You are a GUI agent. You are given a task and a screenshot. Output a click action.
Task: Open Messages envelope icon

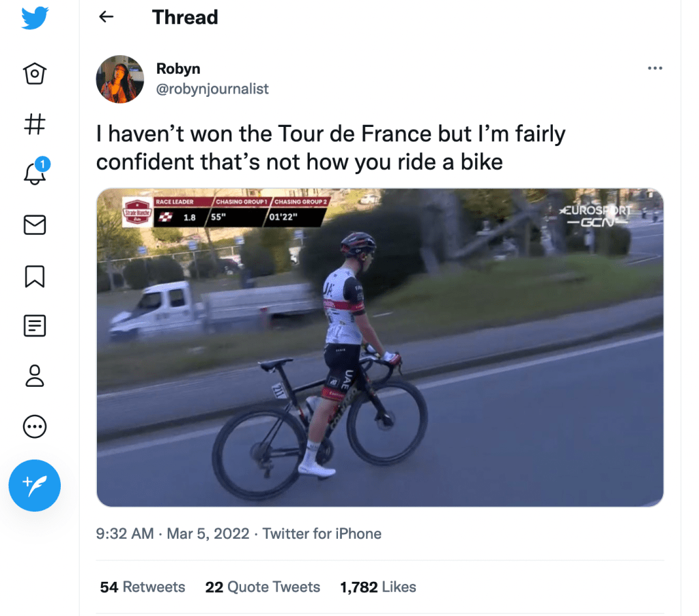pyautogui.click(x=35, y=225)
